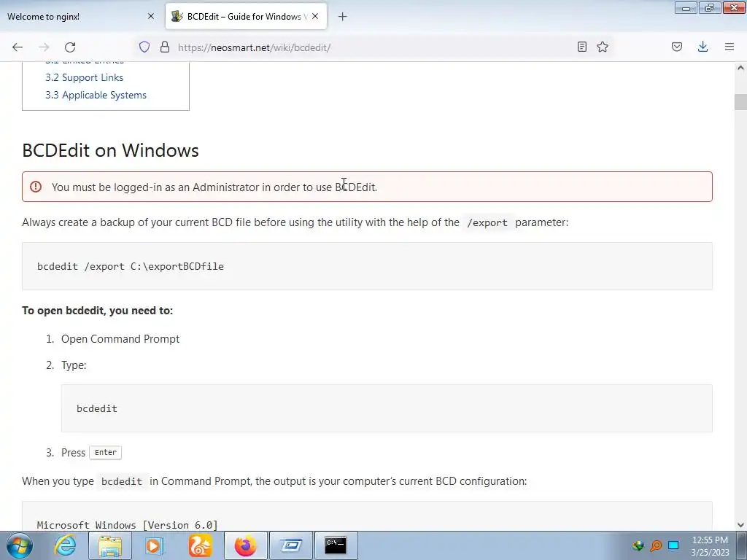This screenshot has height=560, width=747.
Task: Open the 3.2 Support Links section
Action: (x=84, y=77)
